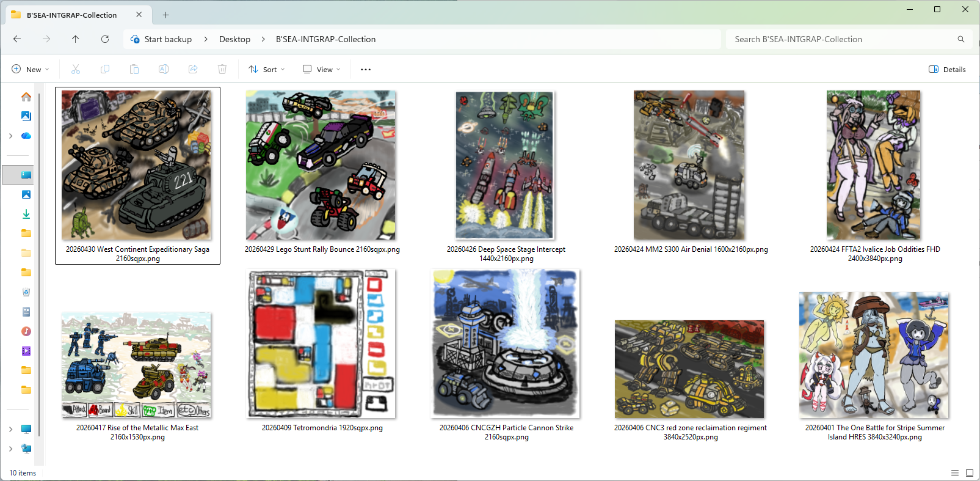Click the Rename icon in toolbar
The width and height of the screenshot is (980, 481).
pos(164,69)
